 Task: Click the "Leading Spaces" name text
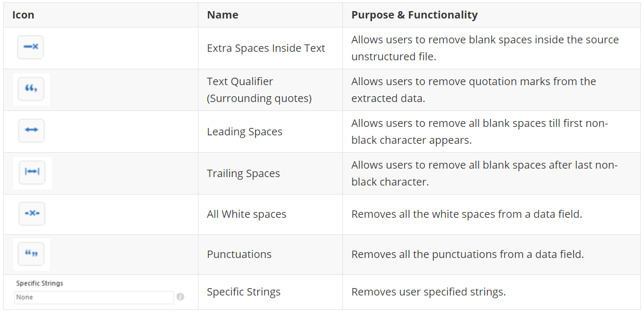244,132
